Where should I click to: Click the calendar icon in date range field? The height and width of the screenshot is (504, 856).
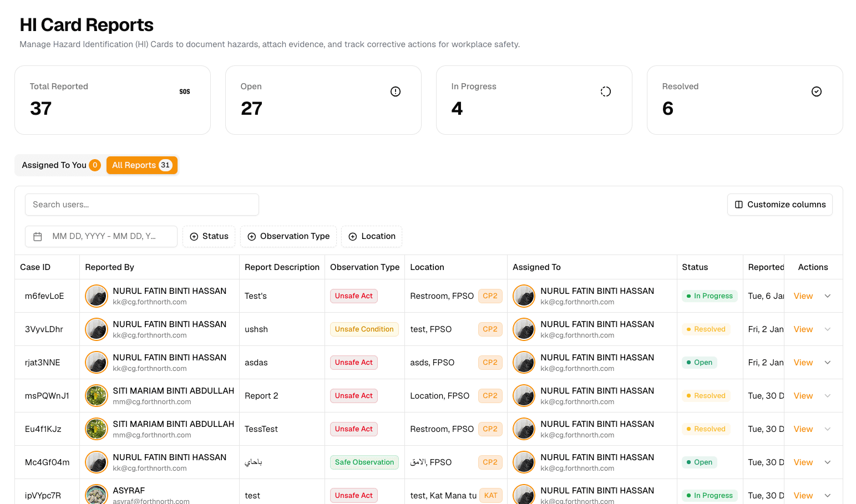click(38, 237)
